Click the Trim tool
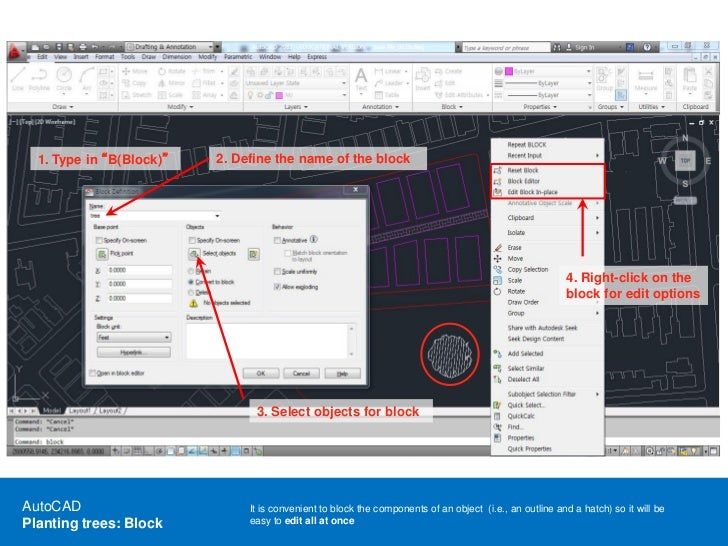Image resolution: width=728 pixels, height=546 pixels. pos(204,72)
